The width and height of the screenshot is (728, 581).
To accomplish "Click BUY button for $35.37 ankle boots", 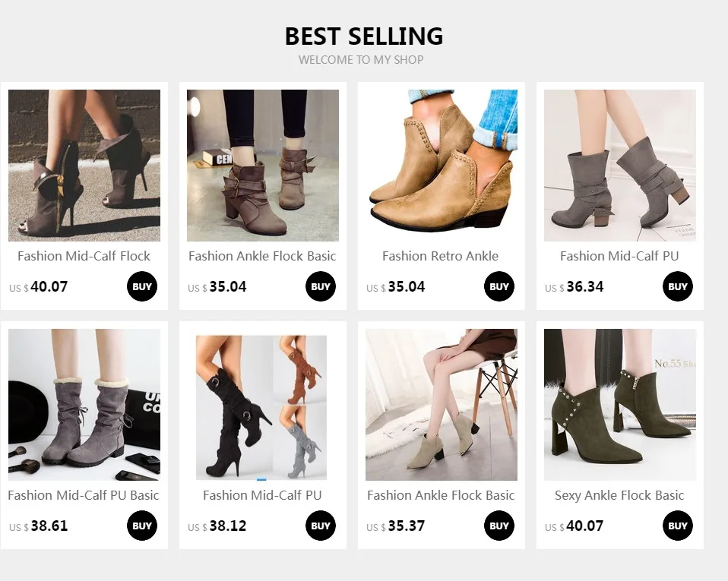I will coord(499,526).
